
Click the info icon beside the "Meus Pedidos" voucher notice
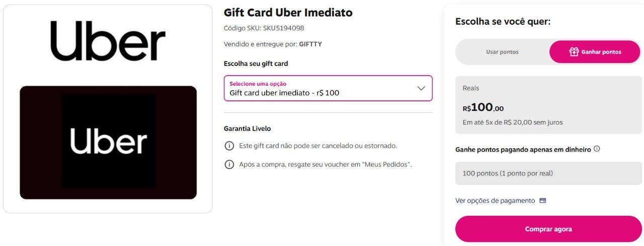click(x=229, y=165)
